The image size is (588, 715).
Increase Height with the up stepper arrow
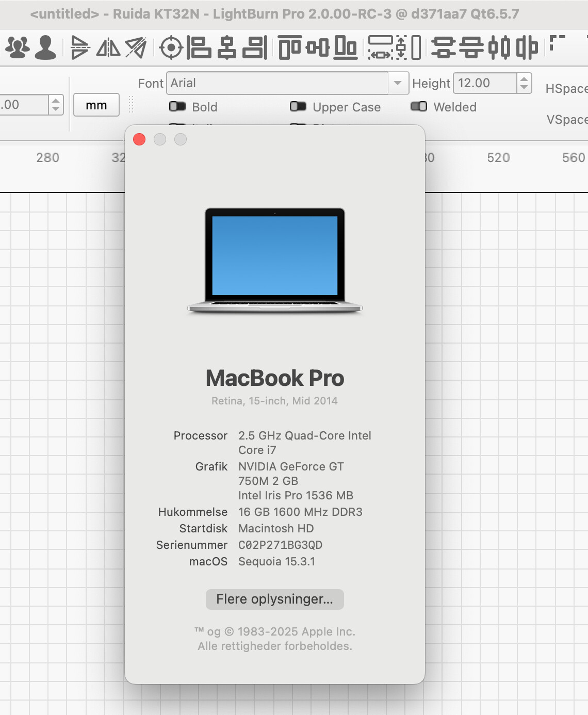pyautogui.click(x=524, y=78)
